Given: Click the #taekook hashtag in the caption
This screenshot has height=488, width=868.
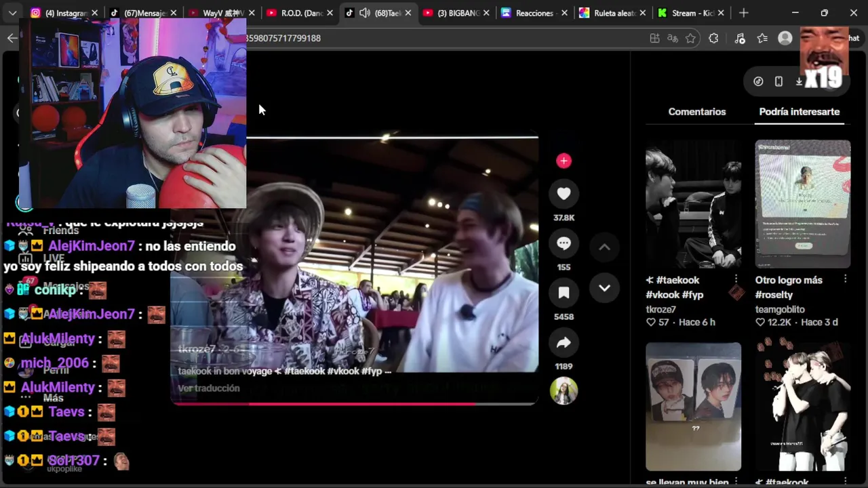Looking at the screenshot, I should point(304,371).
